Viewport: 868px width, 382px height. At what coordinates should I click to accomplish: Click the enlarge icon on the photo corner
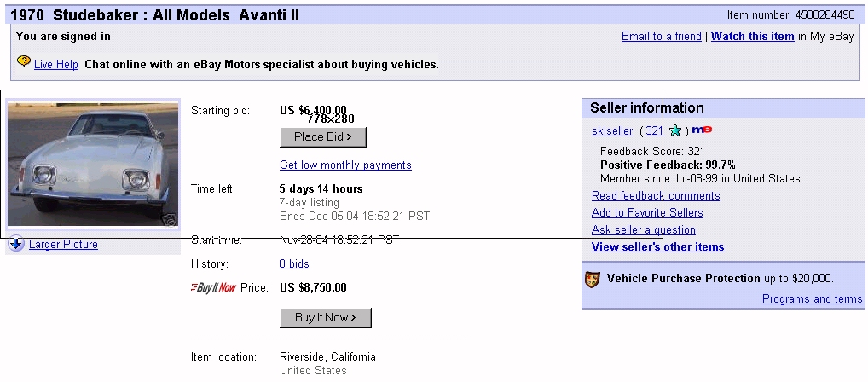coord(170,220)
